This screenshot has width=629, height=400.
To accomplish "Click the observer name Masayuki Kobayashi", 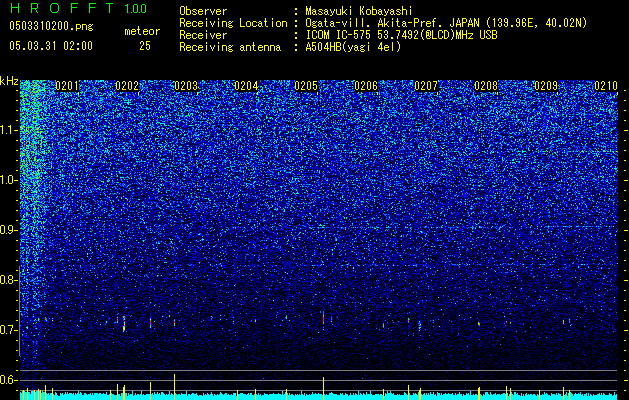I will [359, 11].
